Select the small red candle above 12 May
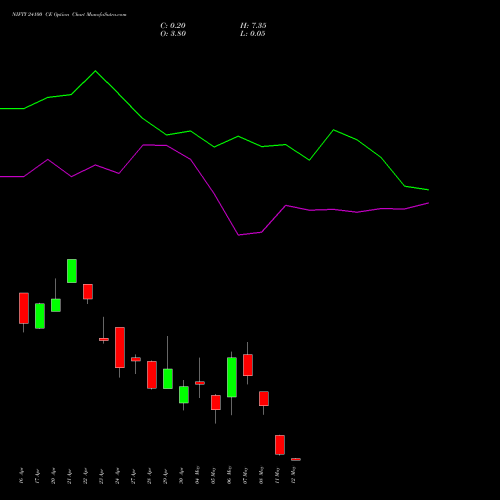 click(296, 459)
